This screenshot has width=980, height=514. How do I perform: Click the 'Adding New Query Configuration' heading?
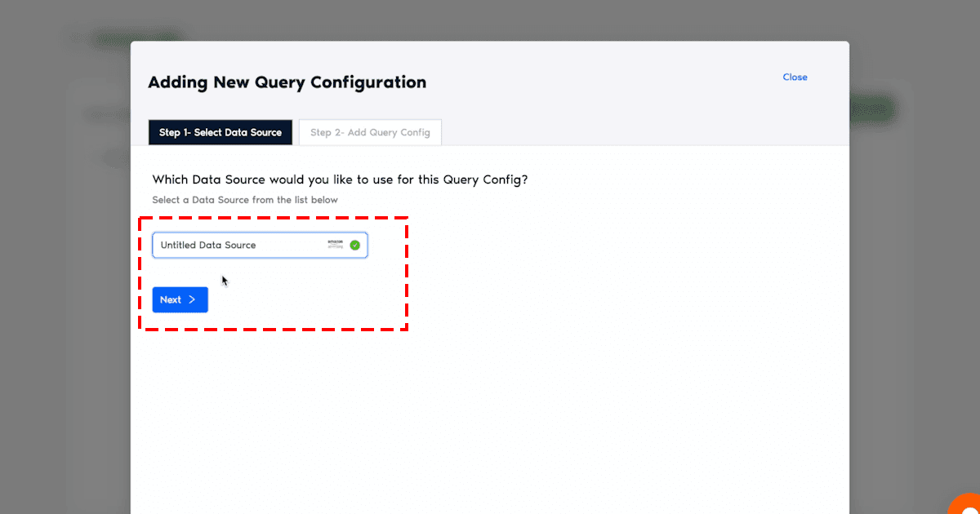[287, 82]
